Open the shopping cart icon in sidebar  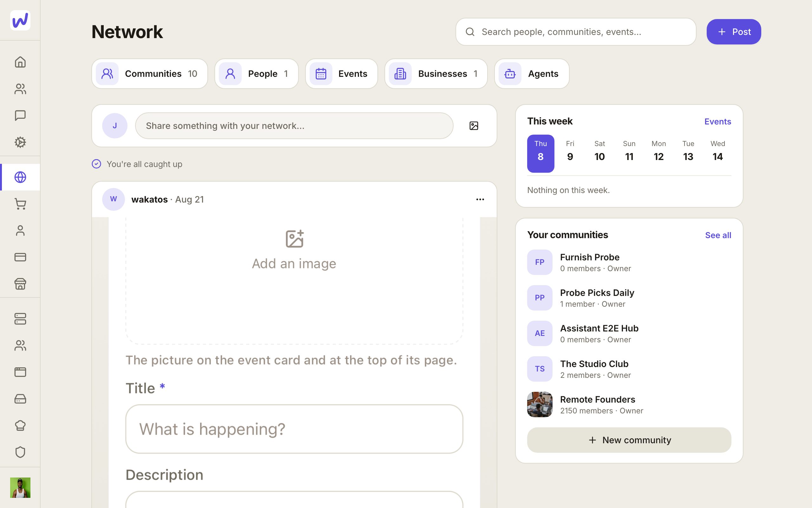tap(20, 204)
